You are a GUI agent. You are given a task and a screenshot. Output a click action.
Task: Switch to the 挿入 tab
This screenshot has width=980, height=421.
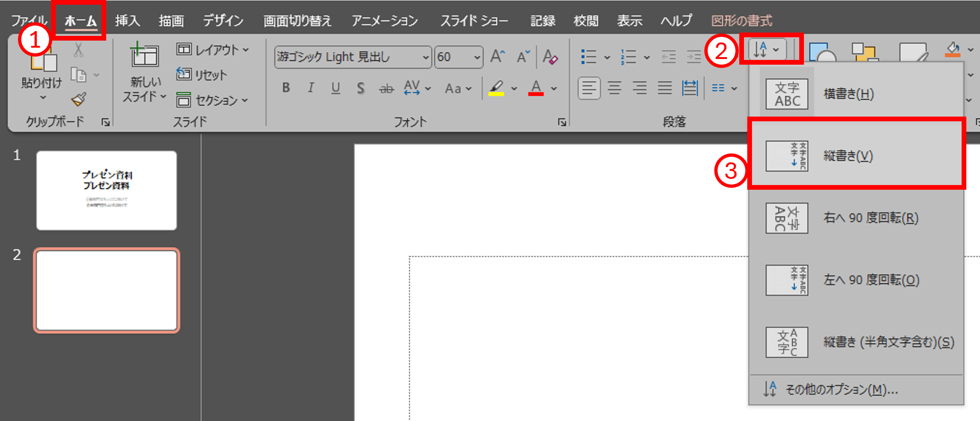coord(127,21)
